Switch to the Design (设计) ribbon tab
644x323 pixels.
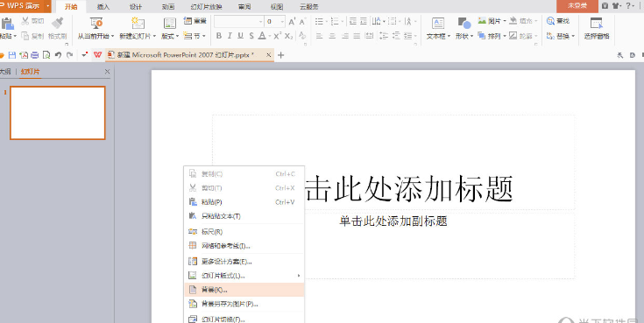[136, 7]
